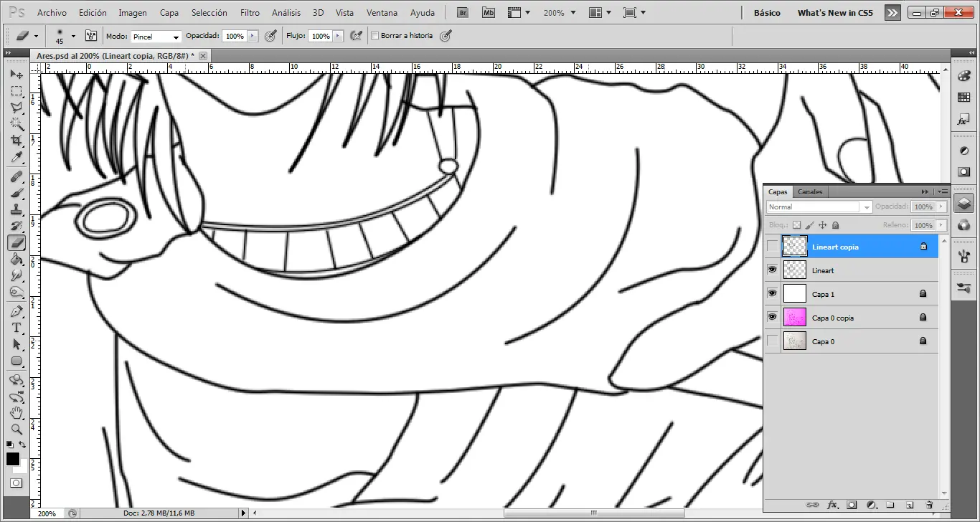Delete layer with the trash icon
This screenshot has width=980, height=522.
click(929, 505)
